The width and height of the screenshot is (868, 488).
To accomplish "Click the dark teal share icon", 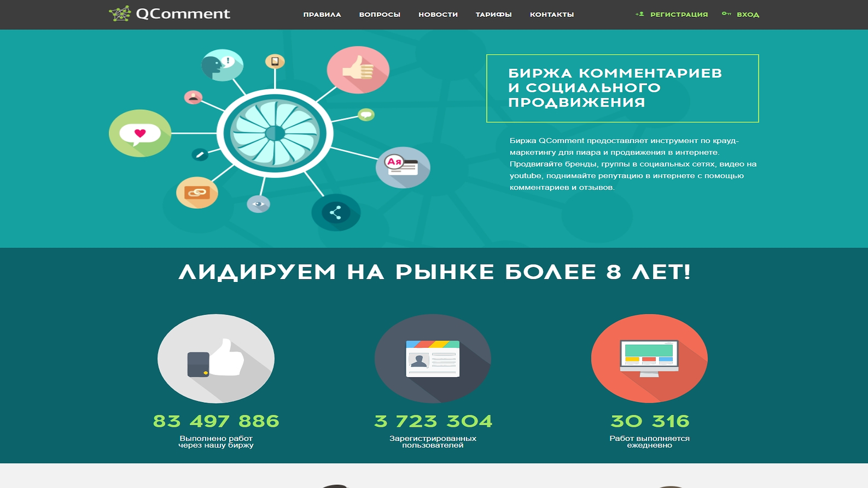I will click(336, 213).
